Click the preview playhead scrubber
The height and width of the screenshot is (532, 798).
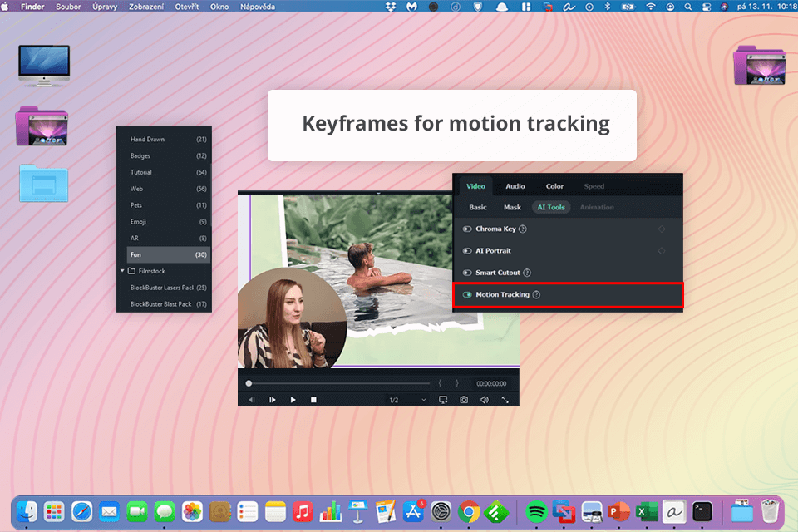tap(249, 383)
